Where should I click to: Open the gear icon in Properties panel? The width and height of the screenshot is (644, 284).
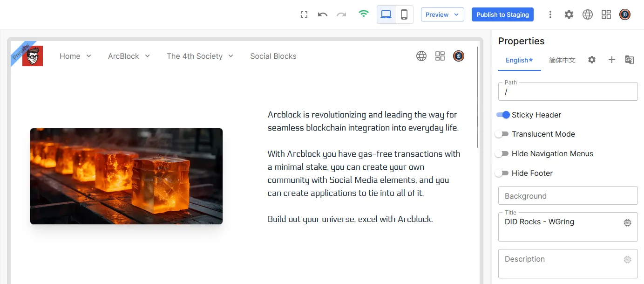click(x=592, y=60)
